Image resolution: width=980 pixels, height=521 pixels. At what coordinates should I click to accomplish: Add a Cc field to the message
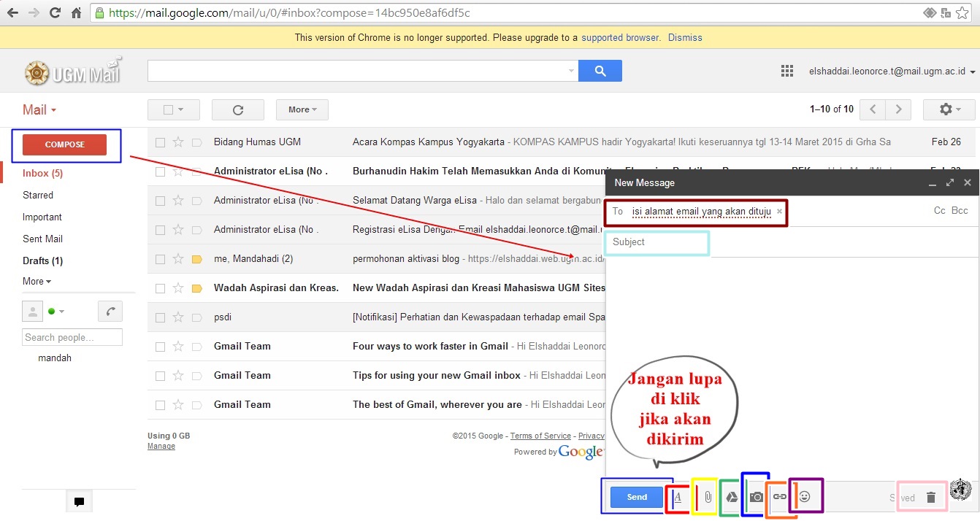click(940, 211)
